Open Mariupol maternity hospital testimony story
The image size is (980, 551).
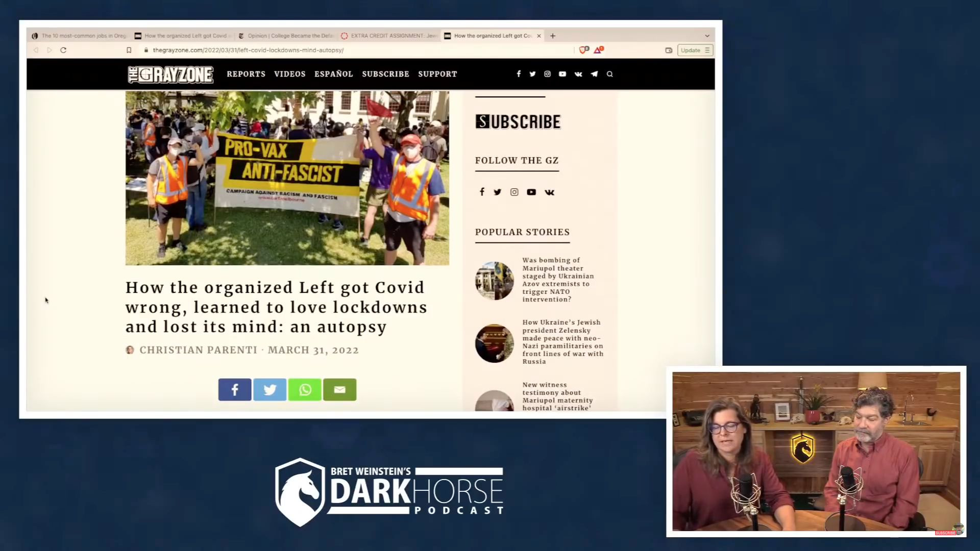click(557, 396)
